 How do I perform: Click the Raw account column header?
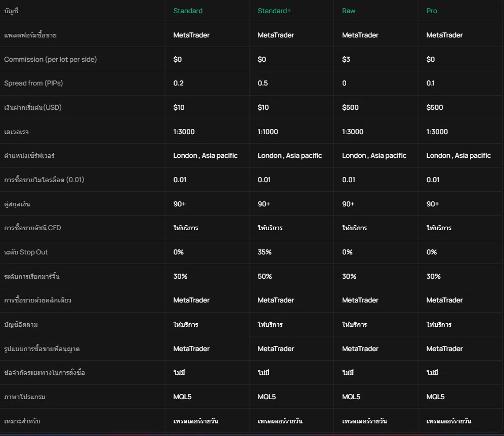349,11
